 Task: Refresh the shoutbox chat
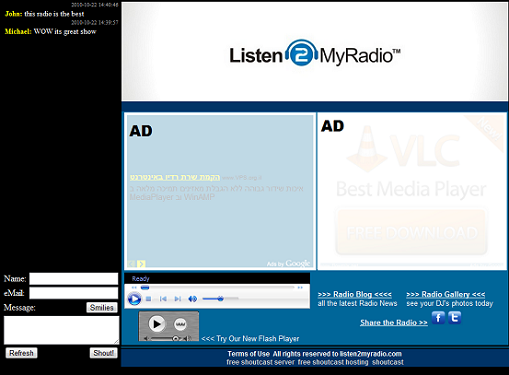click(21, 353)
